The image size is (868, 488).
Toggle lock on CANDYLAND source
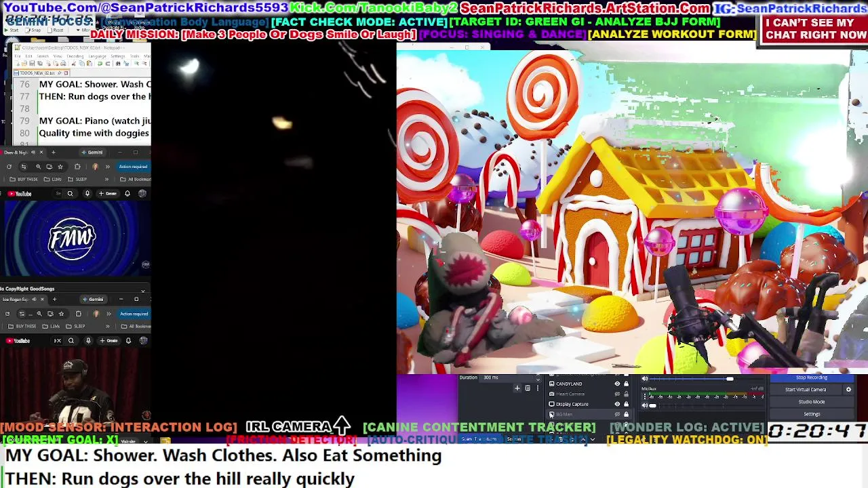coord(626,384)
